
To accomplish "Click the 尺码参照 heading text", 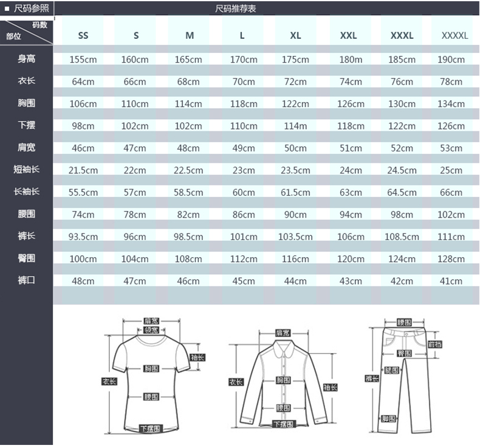I will click(x=31, y=9).
